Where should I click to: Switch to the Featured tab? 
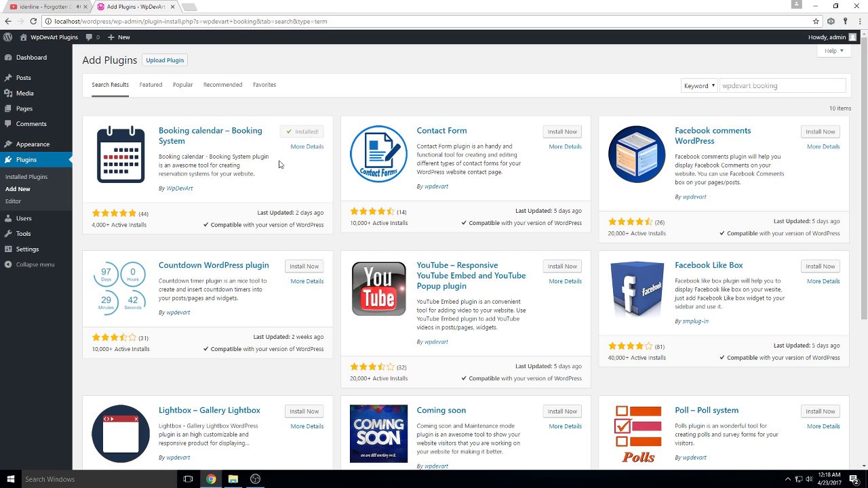pos(151,85)
